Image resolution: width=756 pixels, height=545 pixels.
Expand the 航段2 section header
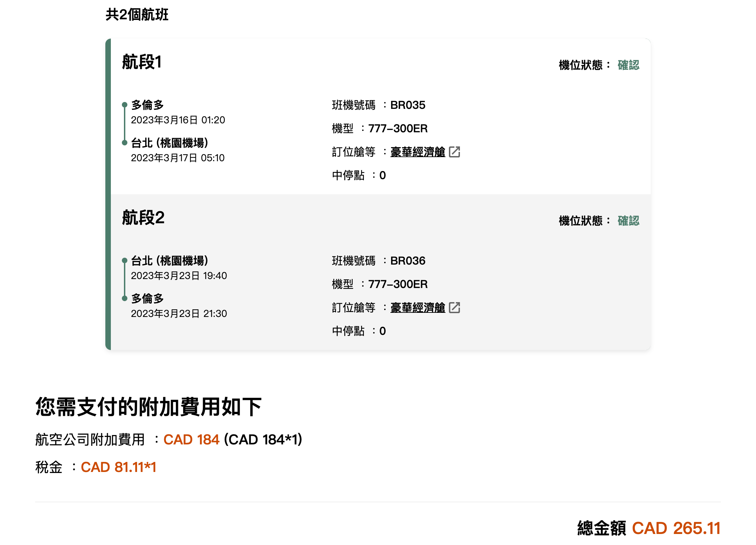click(144, 218)
